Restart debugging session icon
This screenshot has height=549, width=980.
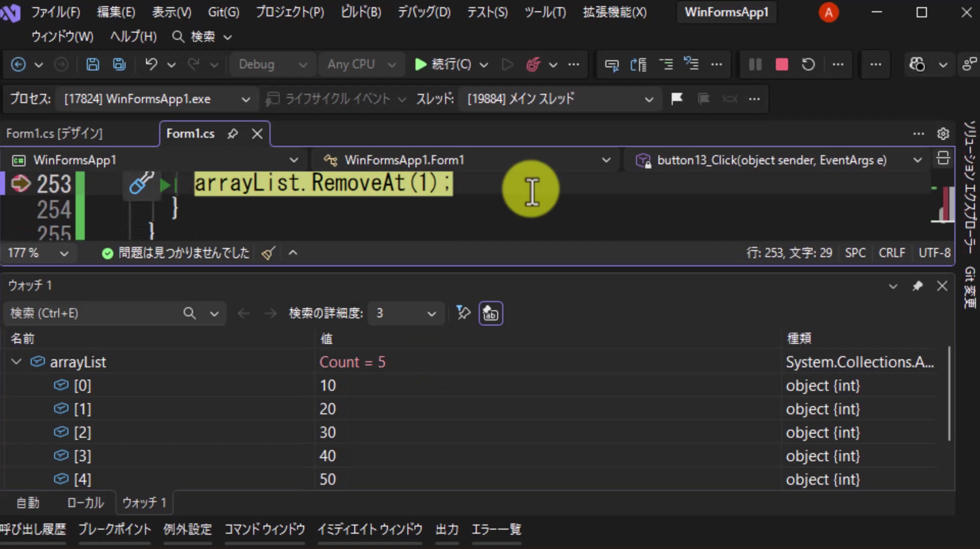click(808, 64)
